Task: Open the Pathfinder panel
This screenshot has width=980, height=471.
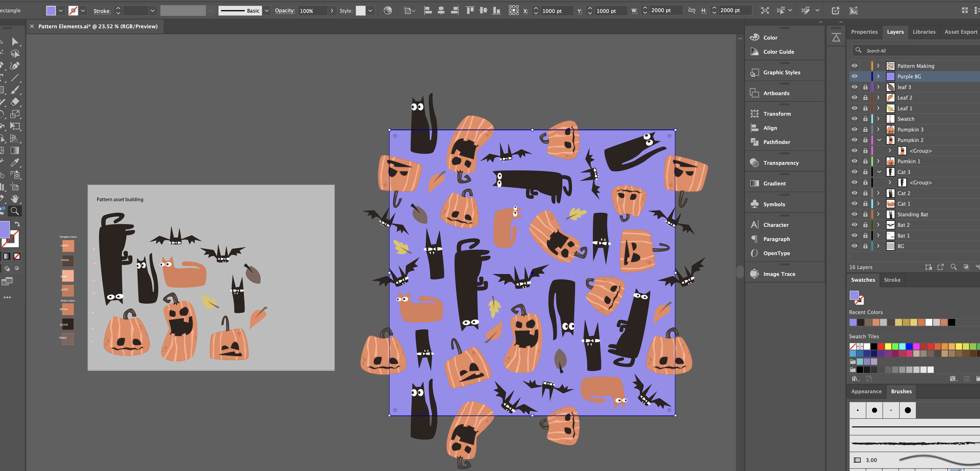Action: tap(776, 142)
